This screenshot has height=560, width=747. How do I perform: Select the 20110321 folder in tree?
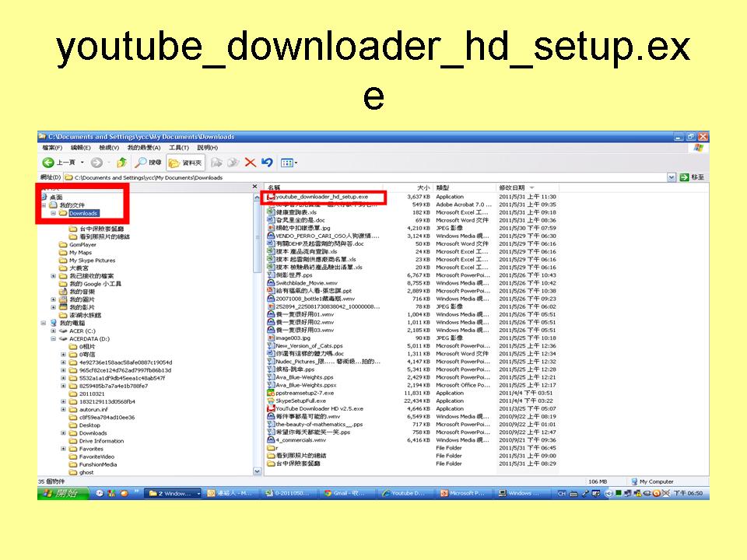[x=86, y=394]
